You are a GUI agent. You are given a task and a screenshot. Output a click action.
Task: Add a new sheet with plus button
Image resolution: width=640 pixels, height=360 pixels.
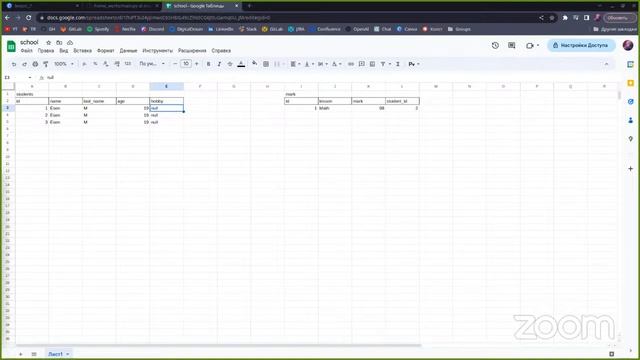[20, 354]
